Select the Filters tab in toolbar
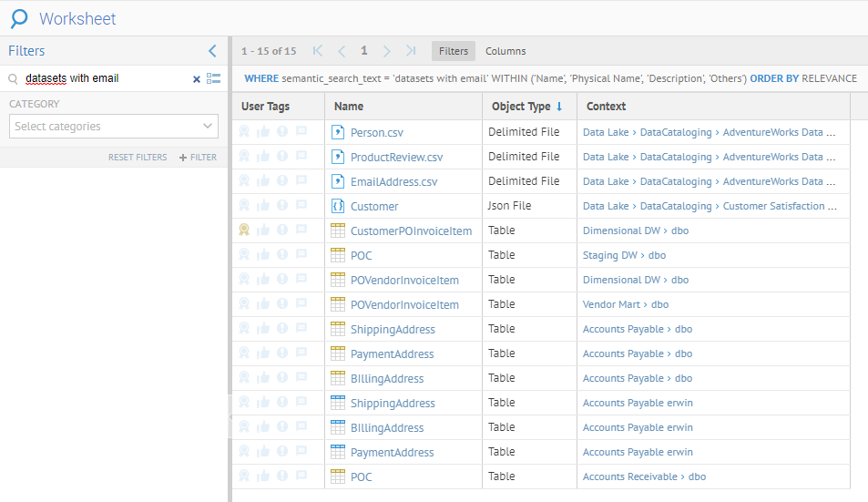Viewport: 868px width, 502px height. [454, 51]
